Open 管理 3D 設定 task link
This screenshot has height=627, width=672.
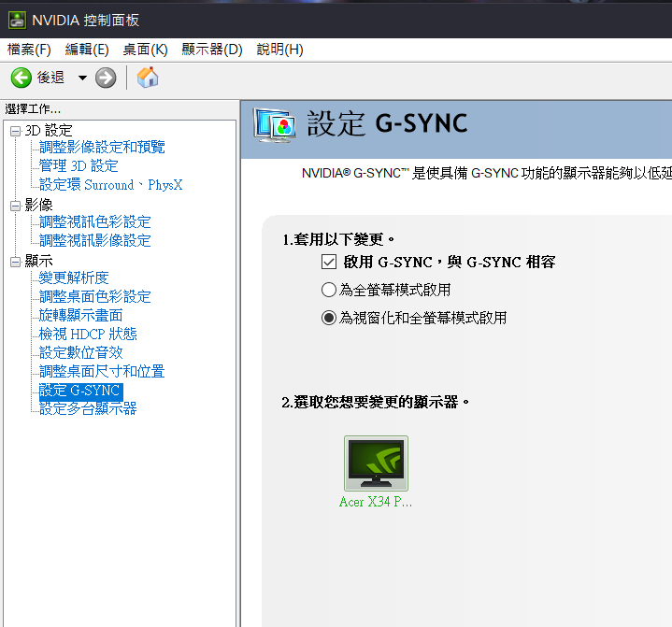point(79,165)
